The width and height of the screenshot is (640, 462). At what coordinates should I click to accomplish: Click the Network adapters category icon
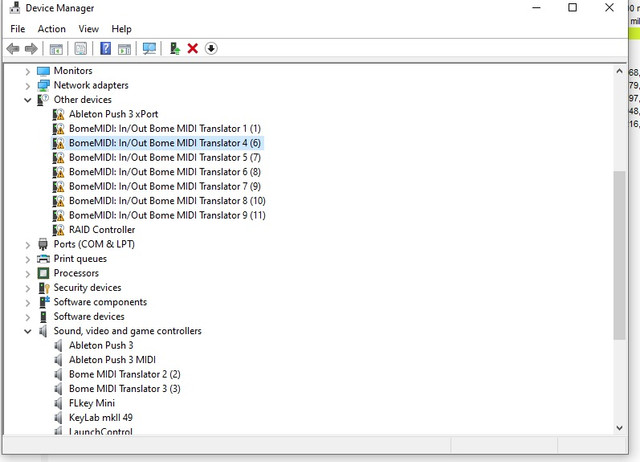point(43,85)
